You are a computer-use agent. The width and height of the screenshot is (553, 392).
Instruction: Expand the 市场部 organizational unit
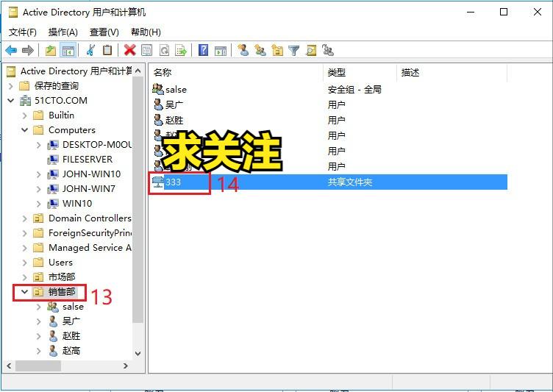click(x=24, y=277)
